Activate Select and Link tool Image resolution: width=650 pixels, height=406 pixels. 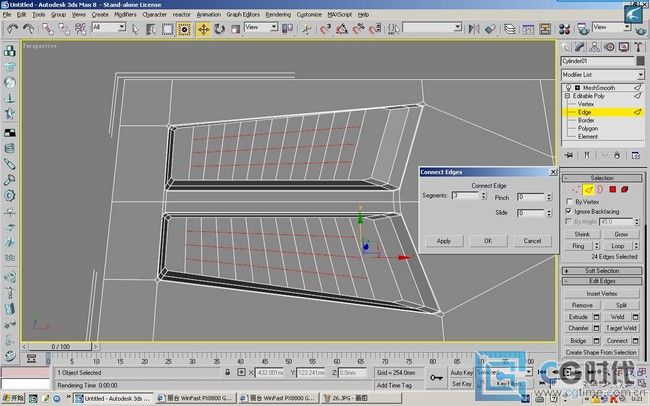(x=48, y=29)
